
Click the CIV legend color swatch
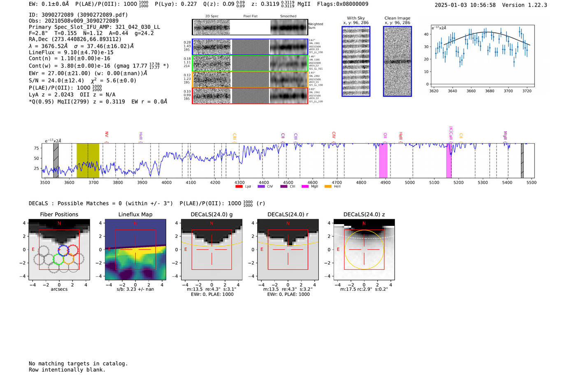(261, 187)
